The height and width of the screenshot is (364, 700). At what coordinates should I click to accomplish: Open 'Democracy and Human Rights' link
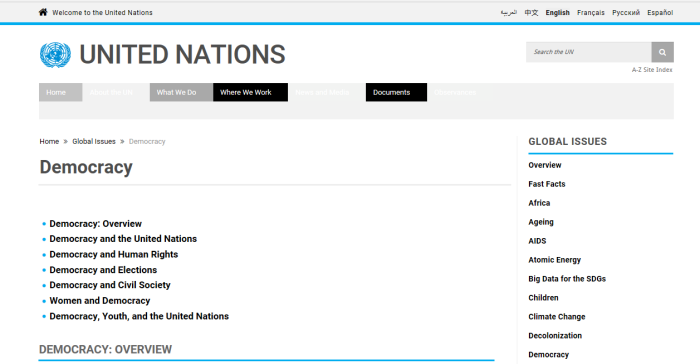pyautogui.click(x=114, y=255)
